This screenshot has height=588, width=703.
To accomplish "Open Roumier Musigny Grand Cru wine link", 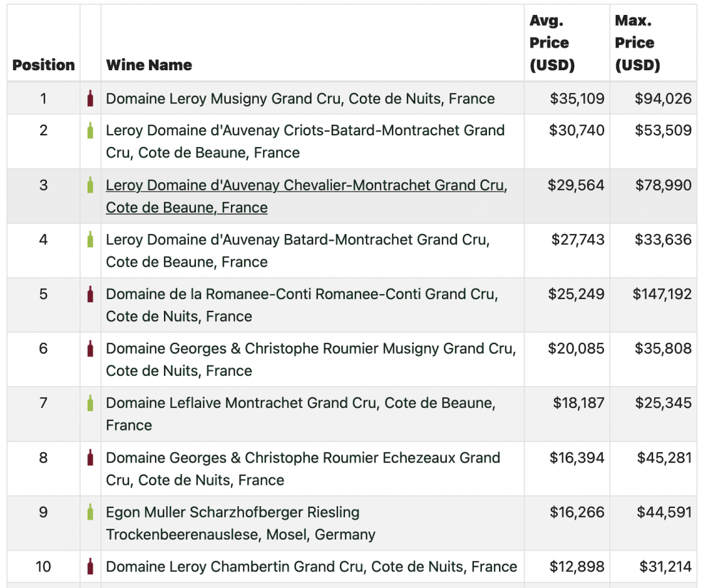I will click(311, 360).
